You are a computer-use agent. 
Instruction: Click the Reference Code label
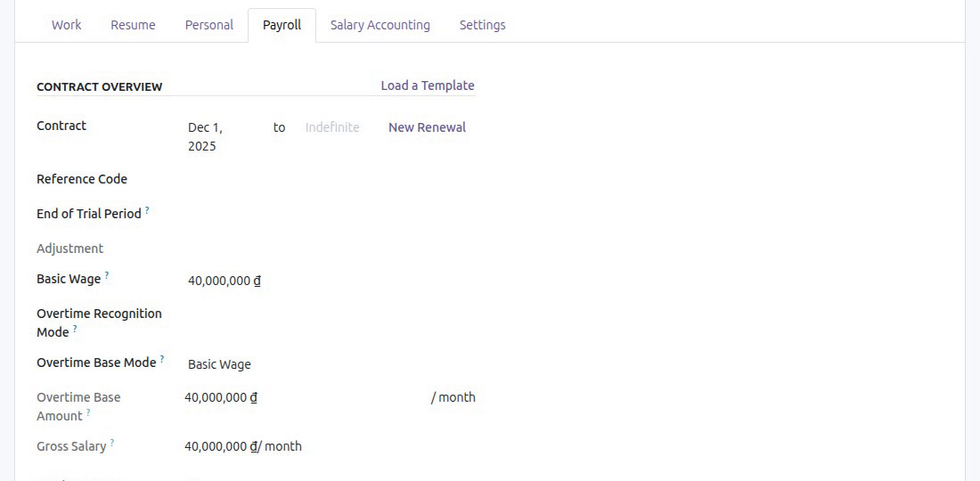[82, 179]
